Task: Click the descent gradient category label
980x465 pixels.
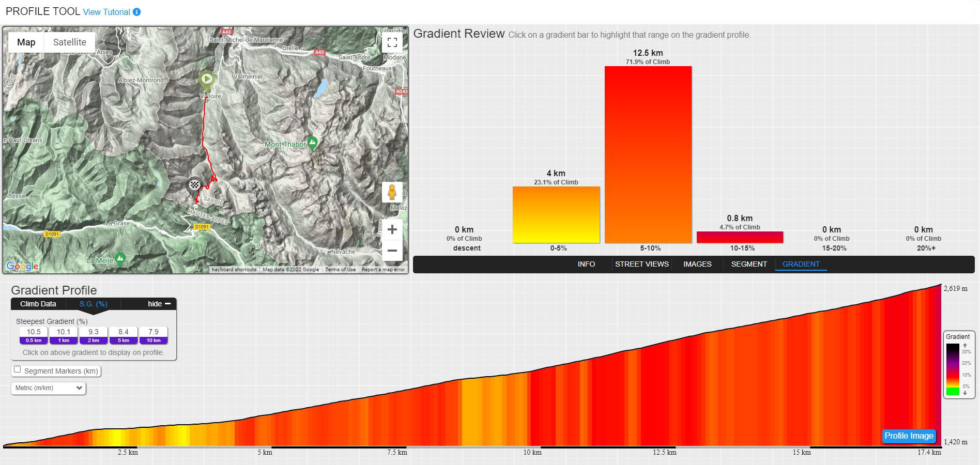Action: pyautogui.click(x=467, y=249)
